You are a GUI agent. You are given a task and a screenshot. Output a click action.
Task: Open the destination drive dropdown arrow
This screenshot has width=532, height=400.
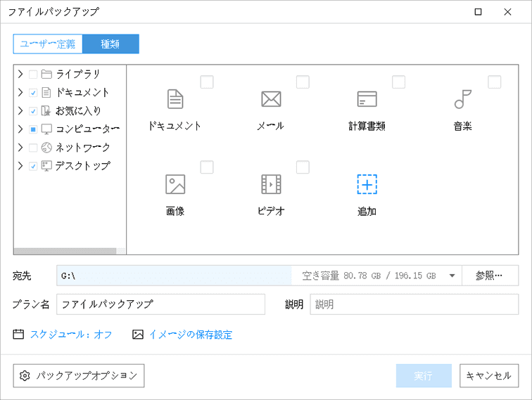pos(452,276)
